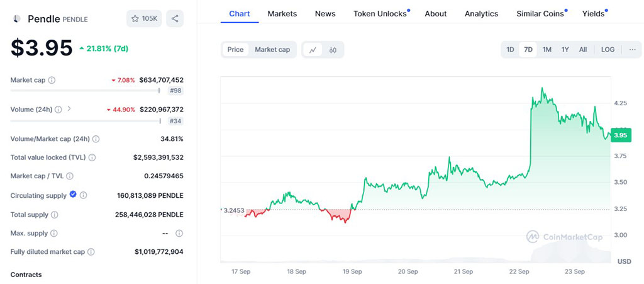Set chart range to 1M

tap(547, 50)
